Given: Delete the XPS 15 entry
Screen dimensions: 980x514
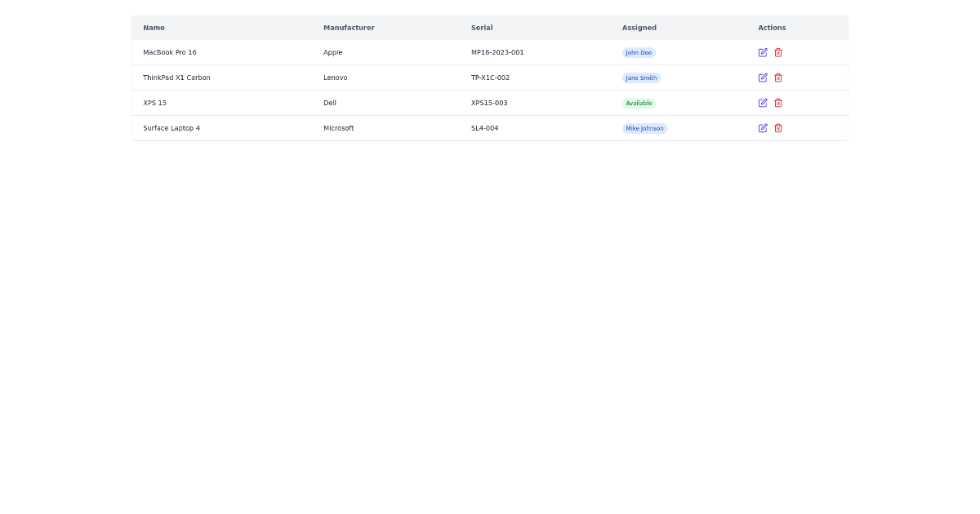Looking at the screenshot, I should point(778,103).
